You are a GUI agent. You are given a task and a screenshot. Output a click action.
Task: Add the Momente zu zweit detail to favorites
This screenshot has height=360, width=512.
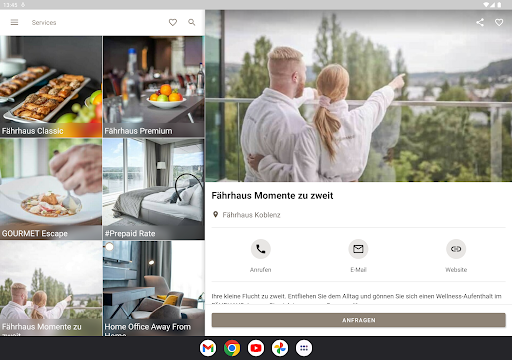pos(499,22)
